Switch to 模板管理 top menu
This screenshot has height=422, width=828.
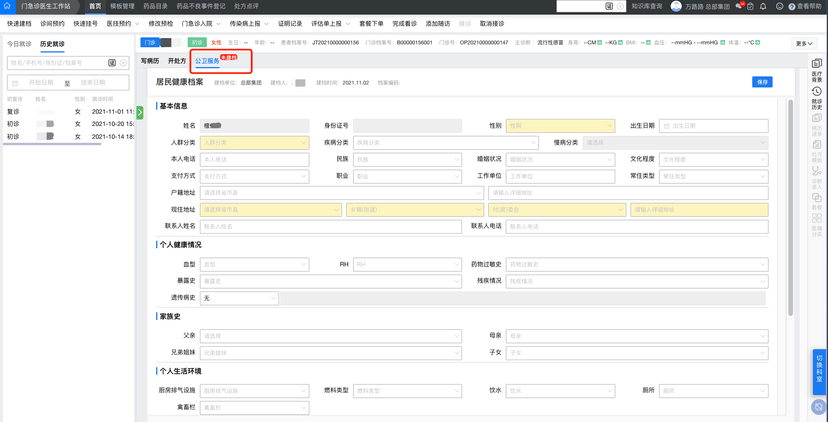123,6
